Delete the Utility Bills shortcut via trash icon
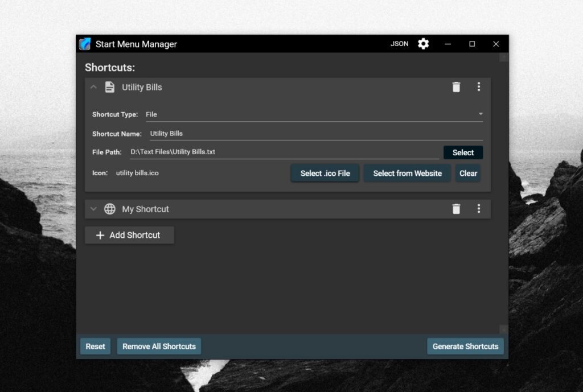The height and width of the screenshot is (392, 583). click(x=455, y=86)
